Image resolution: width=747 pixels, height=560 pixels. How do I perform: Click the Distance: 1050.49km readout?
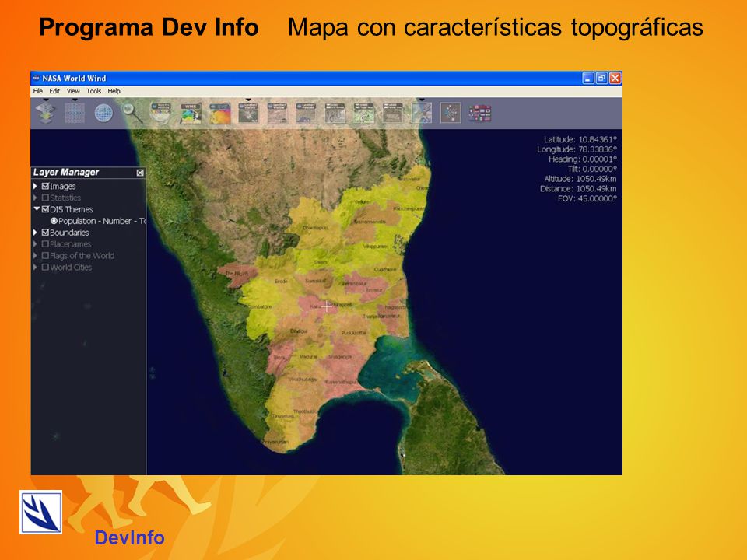coord(578,188)
